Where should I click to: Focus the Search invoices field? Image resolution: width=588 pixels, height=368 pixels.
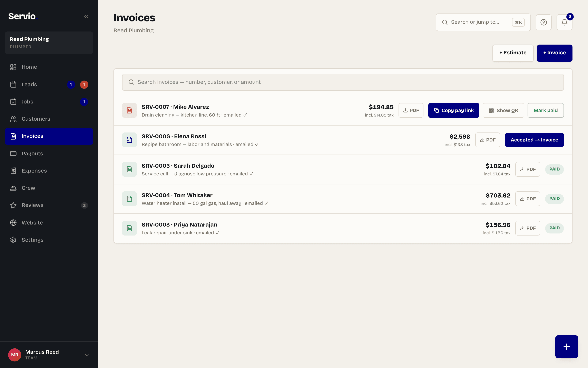(343, 82)
